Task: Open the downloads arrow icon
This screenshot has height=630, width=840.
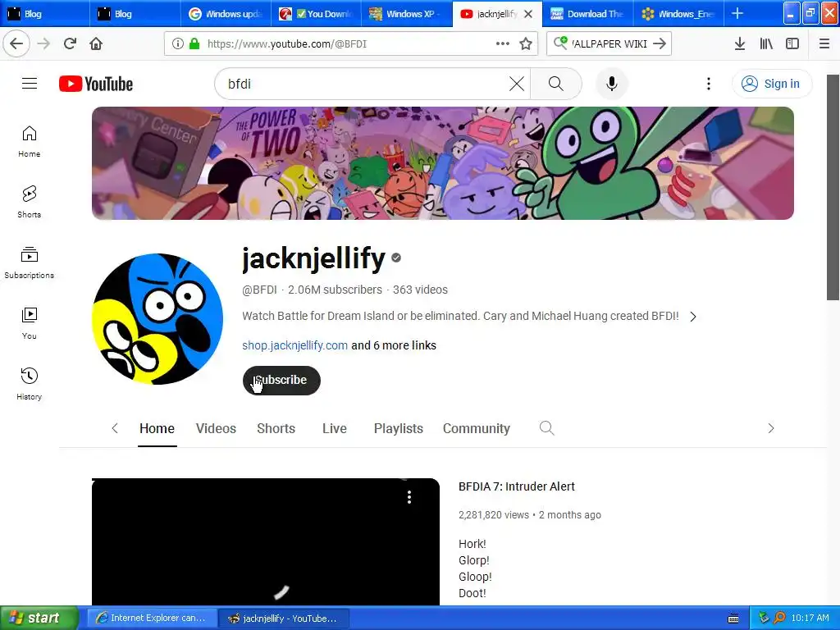Action: [x=740, y=43]
